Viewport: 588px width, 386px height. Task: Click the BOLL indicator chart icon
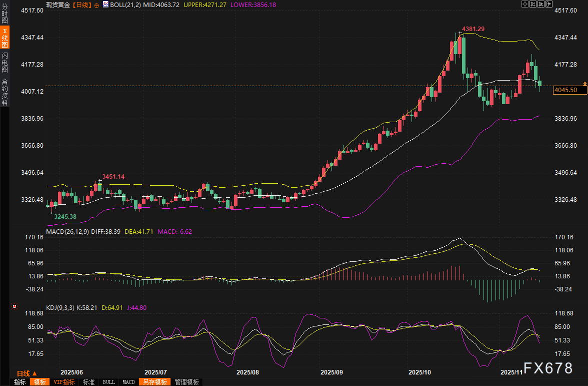click(105, 5)
